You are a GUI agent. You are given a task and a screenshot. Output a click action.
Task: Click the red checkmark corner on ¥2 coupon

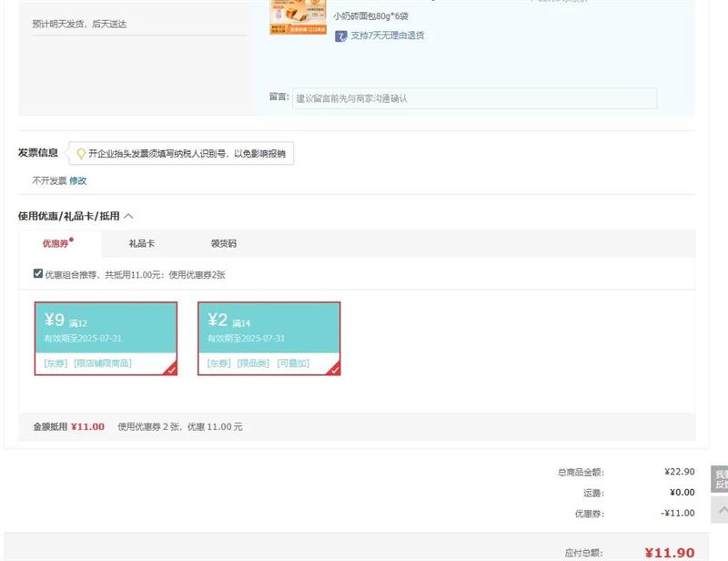[x=334, y=369]
